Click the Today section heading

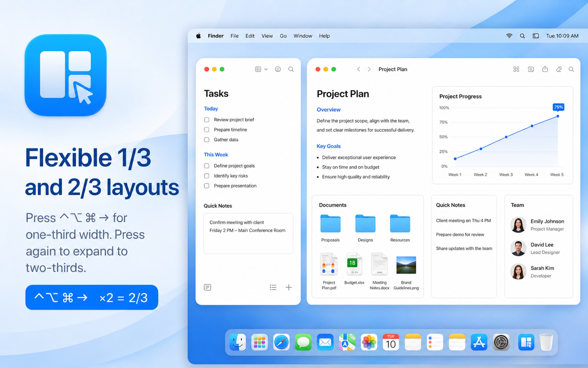pos(211,109)
